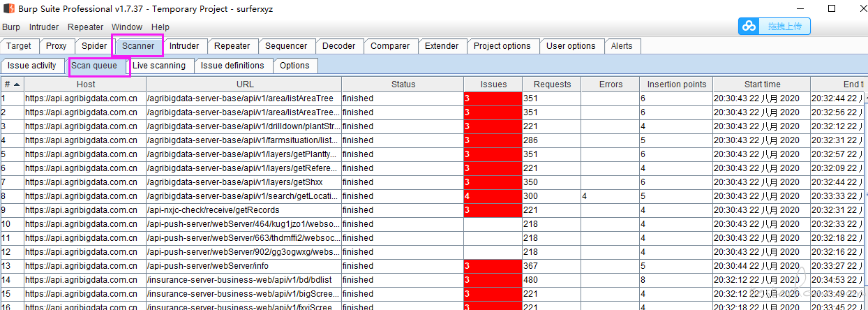The image size is (868, 310).
Task: Open the Burp menu
Action: coord(11,27)
